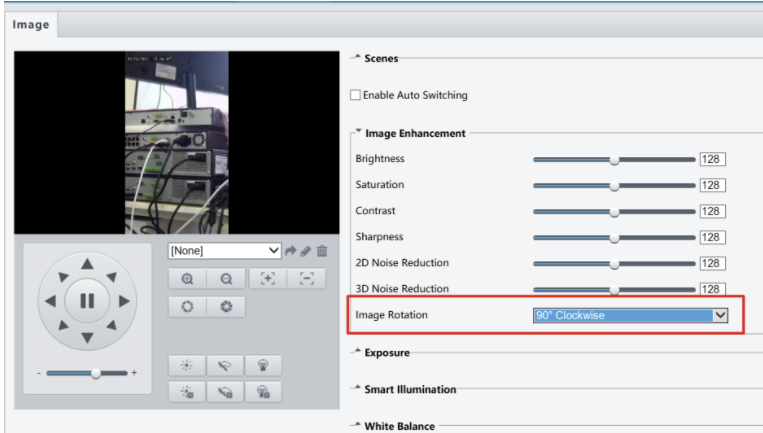Turn off the wiper button
The height and width of the screenshot is (433, 763).
point(225,392)
